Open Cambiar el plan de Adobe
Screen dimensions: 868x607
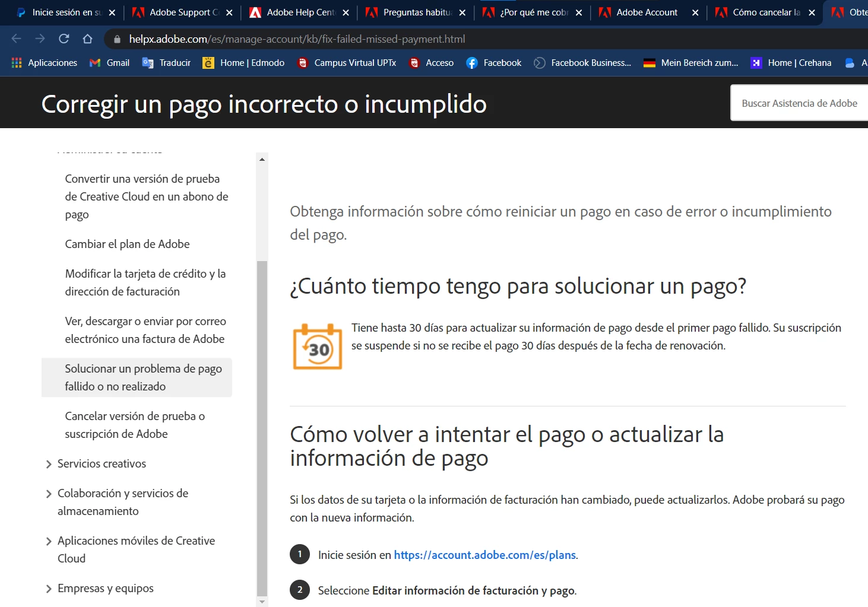127,244
